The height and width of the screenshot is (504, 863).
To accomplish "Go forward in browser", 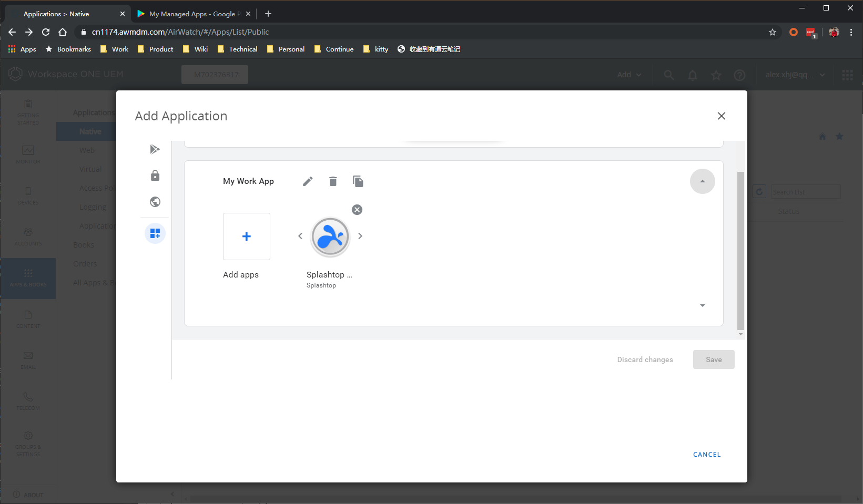I will point(29,32).
